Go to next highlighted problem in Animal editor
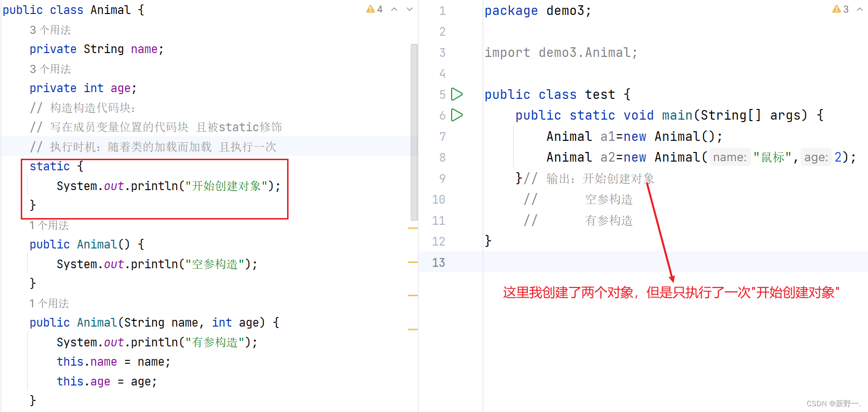This screenshot has width=868, height=412. tap(410, 9)
